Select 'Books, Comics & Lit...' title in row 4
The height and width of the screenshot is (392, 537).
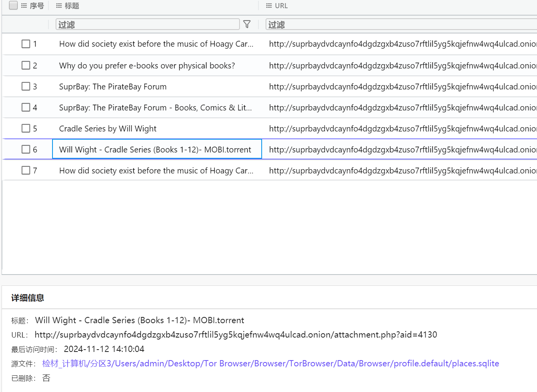pyautogui.click(x=156, y=107)
